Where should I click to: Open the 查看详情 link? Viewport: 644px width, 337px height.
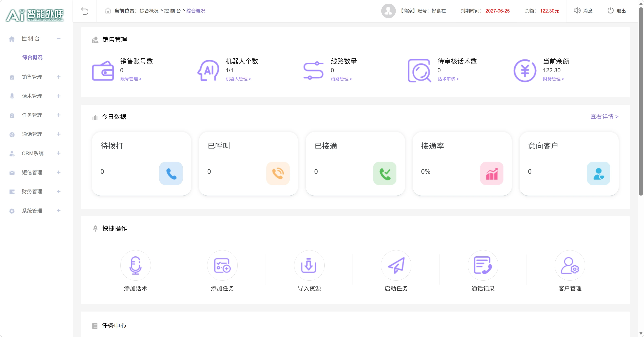tap(604, 116)
